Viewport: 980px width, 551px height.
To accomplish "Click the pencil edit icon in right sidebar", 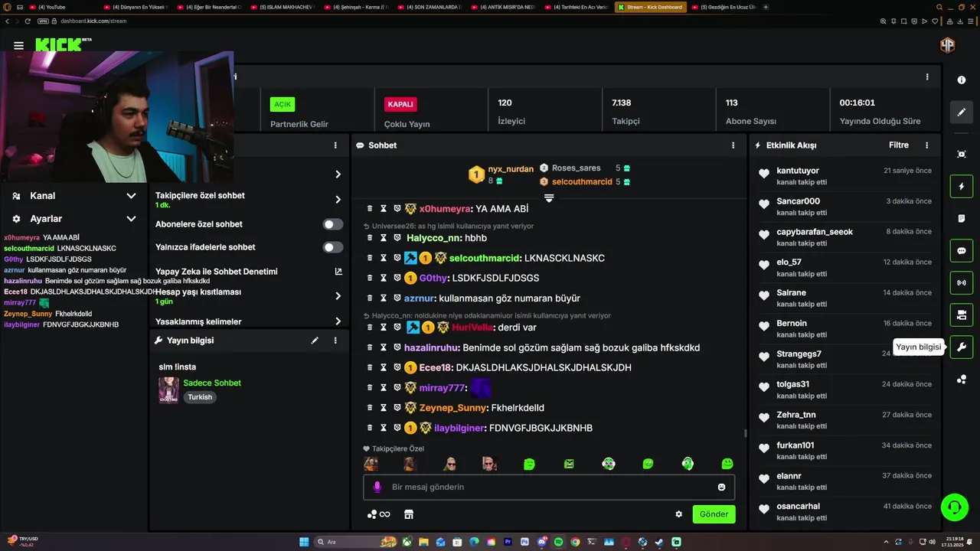I will pos(962,112).
